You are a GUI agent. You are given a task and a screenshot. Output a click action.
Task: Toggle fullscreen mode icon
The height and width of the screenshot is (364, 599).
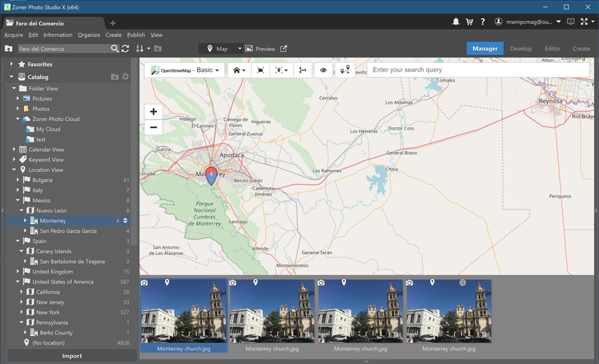[x=584, y=22]
